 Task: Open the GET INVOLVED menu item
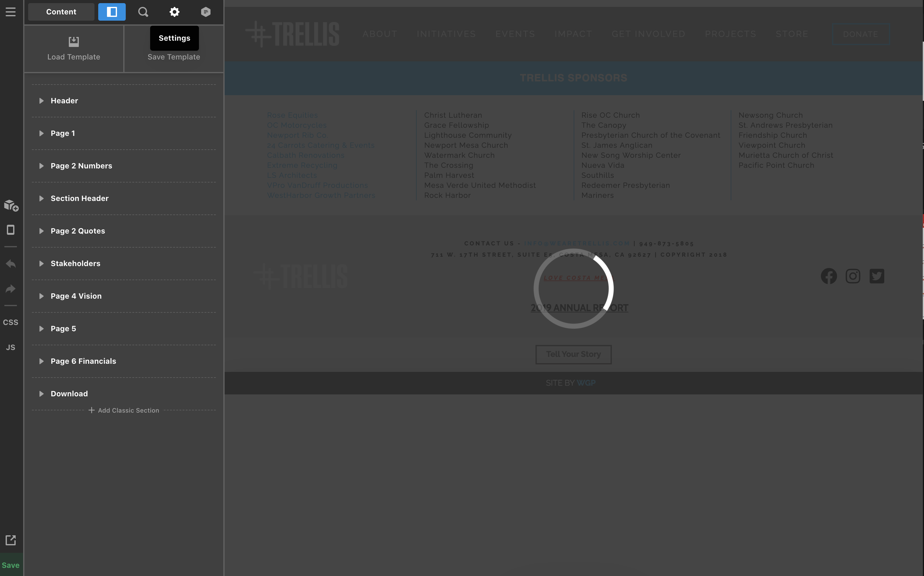tap(648, 34)
